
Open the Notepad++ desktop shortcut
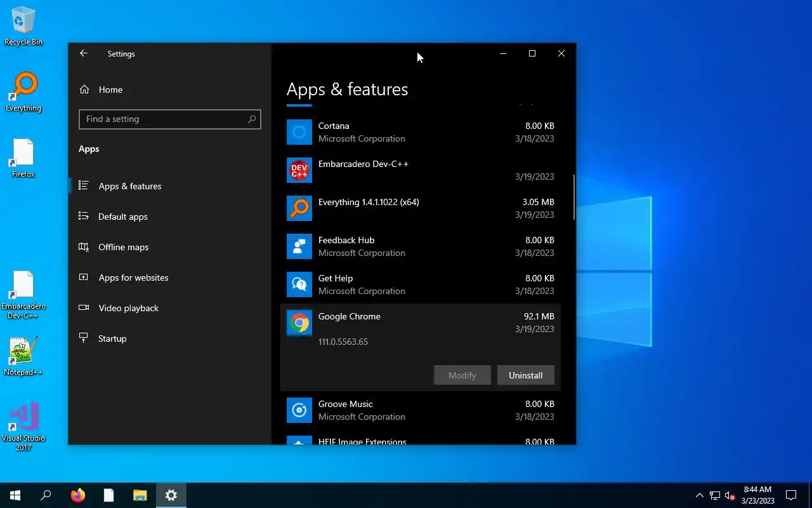[x=23, y=356]
